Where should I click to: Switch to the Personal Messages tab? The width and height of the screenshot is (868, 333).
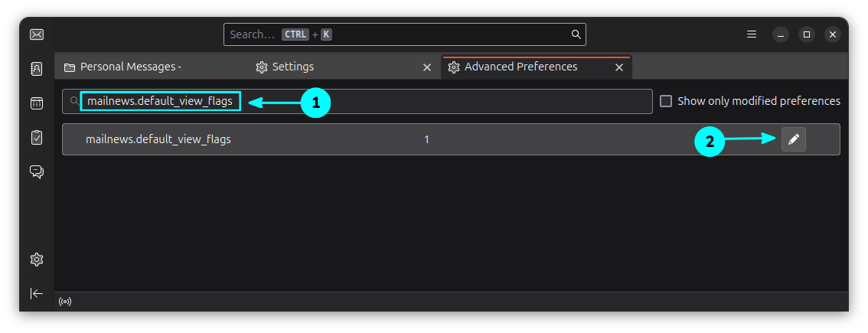click(130, 67)
